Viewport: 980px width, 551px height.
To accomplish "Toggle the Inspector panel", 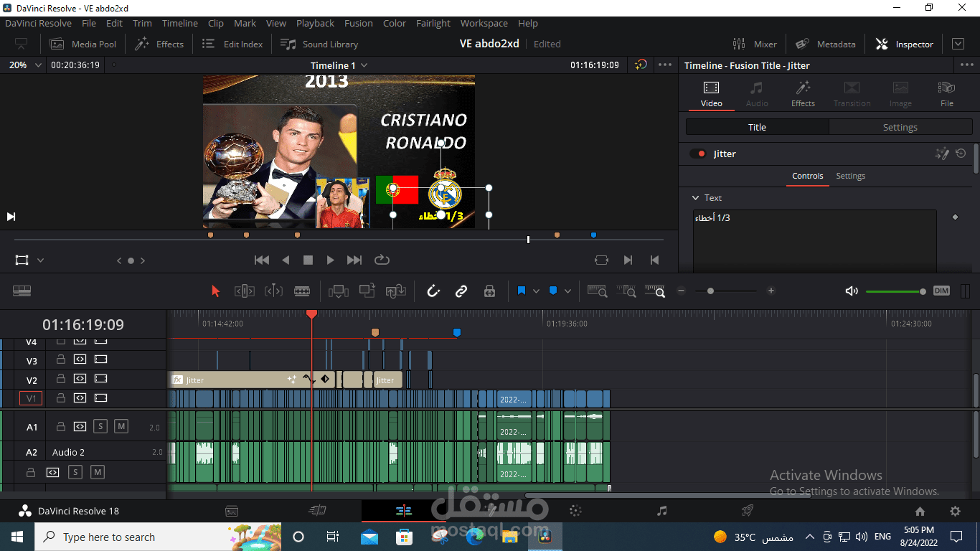I will tap(904, 44).
